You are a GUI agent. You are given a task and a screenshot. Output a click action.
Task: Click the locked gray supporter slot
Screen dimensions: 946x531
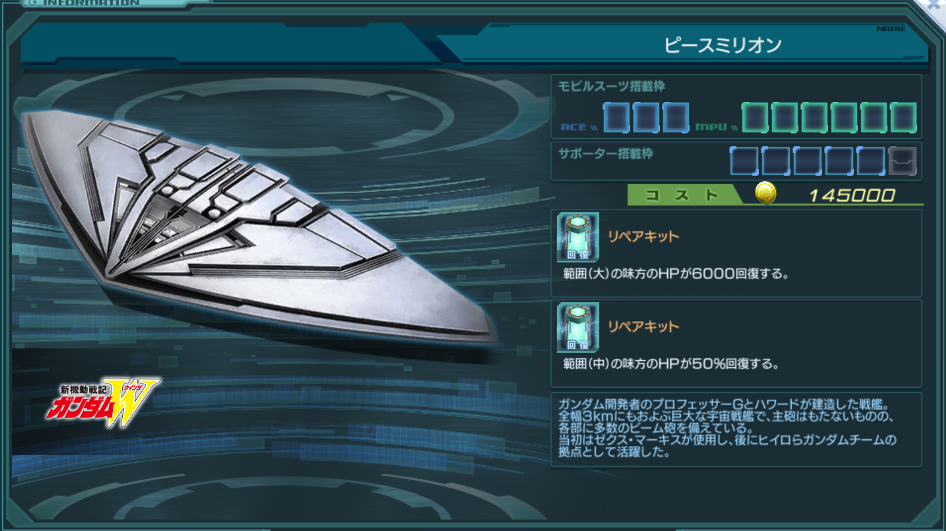[903, 161]
